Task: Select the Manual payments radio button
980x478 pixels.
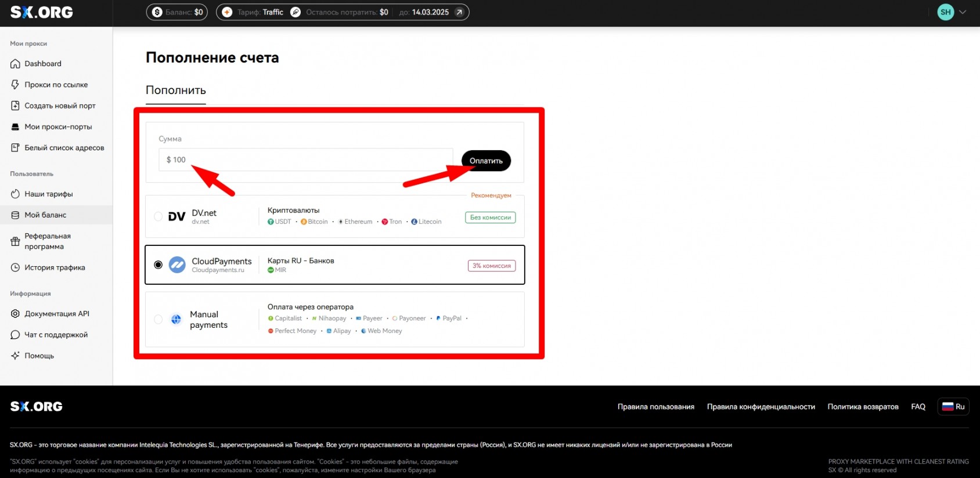Action: (x=158, y=319)
